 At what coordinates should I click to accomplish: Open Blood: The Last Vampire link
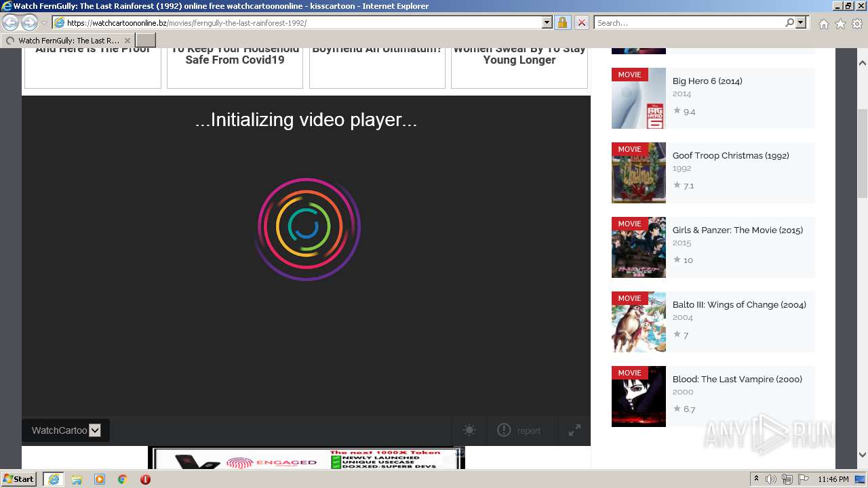click(737, 379)
